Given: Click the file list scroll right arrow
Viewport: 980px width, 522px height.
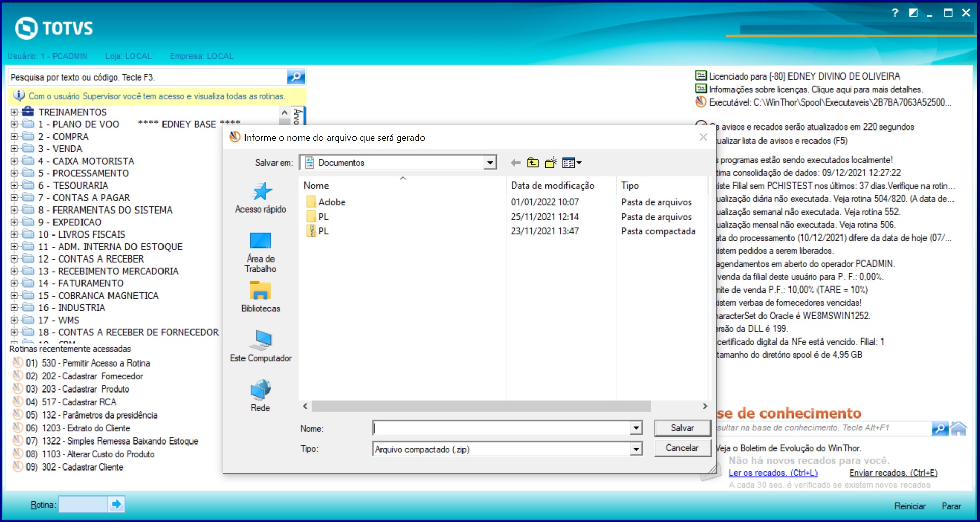Looking at the screenshot, I should (705, 406).
